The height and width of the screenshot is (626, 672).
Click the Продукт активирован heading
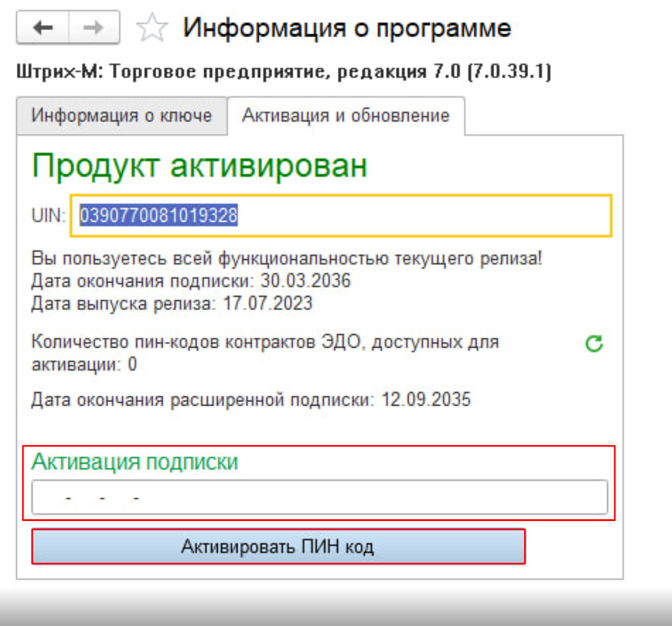tap(200, 166)
